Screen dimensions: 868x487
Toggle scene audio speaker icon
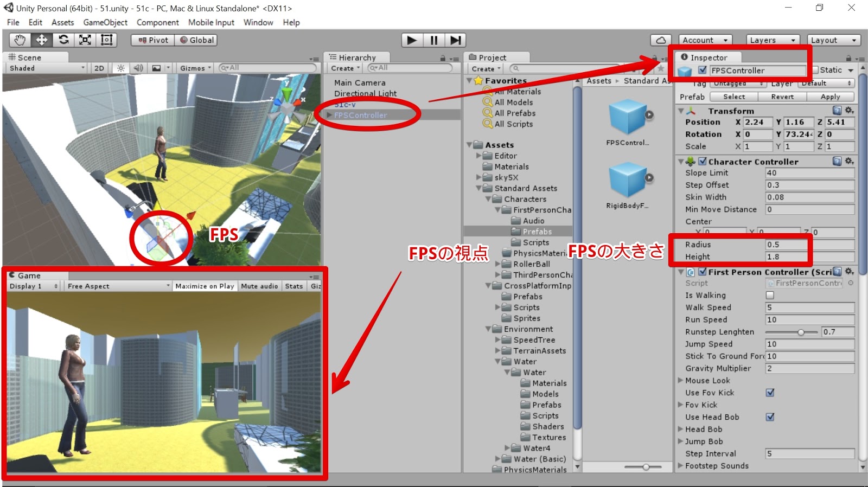tap(138, 68)
